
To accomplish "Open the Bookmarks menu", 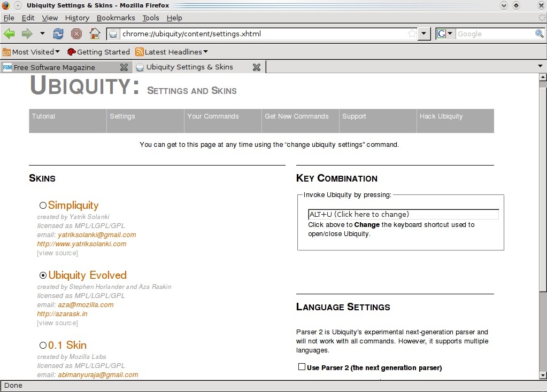I will (116, 18).
